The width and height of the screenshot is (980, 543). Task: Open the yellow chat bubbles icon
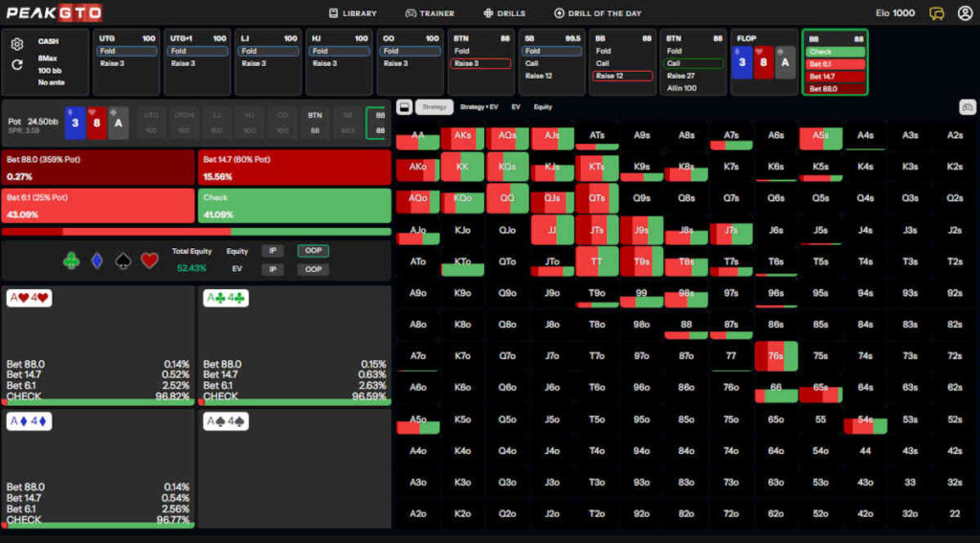(937, 13)
